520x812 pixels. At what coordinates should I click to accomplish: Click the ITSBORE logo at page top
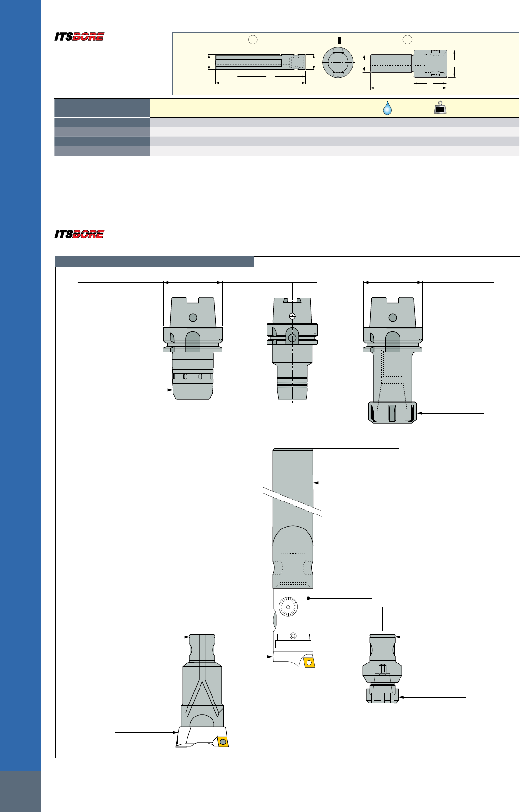(79, 37)
